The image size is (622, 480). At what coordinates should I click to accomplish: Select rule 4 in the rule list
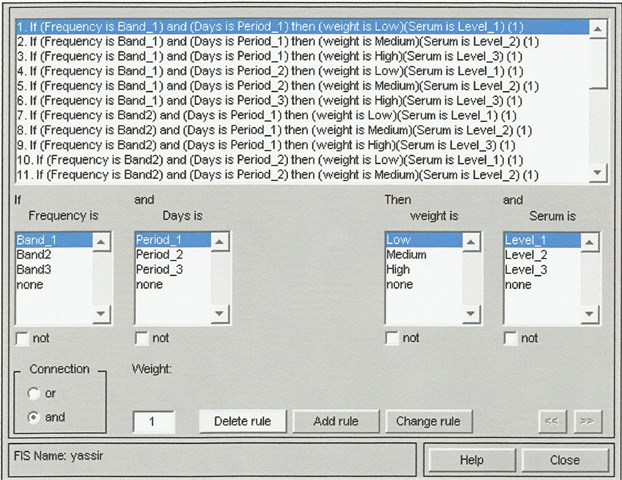point(302,71)
